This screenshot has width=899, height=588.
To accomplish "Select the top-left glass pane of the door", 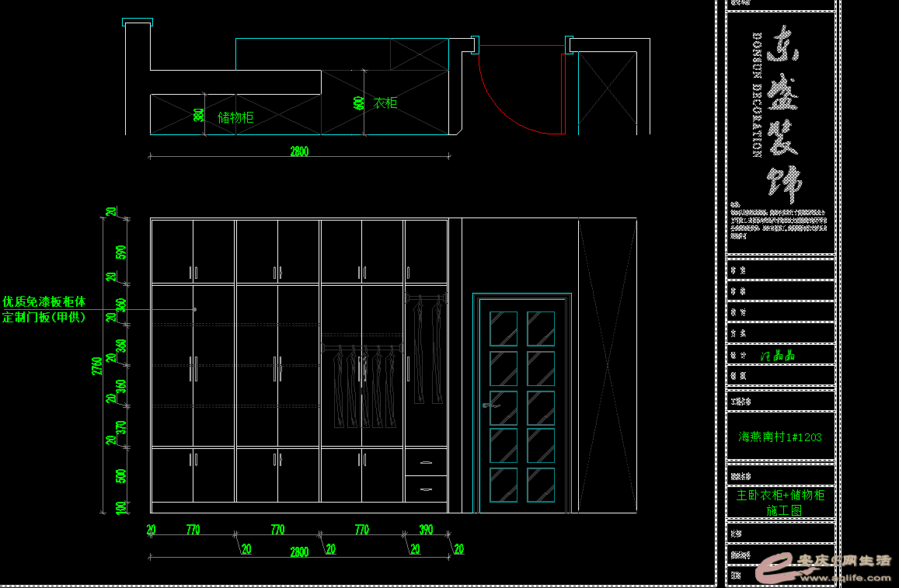I will [503, 329].
